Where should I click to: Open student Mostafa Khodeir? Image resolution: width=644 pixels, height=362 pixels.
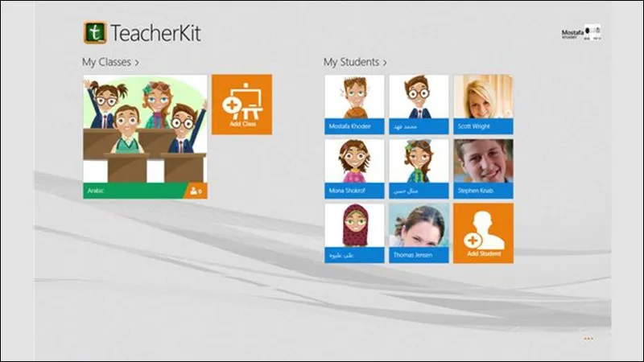point(354,105)
